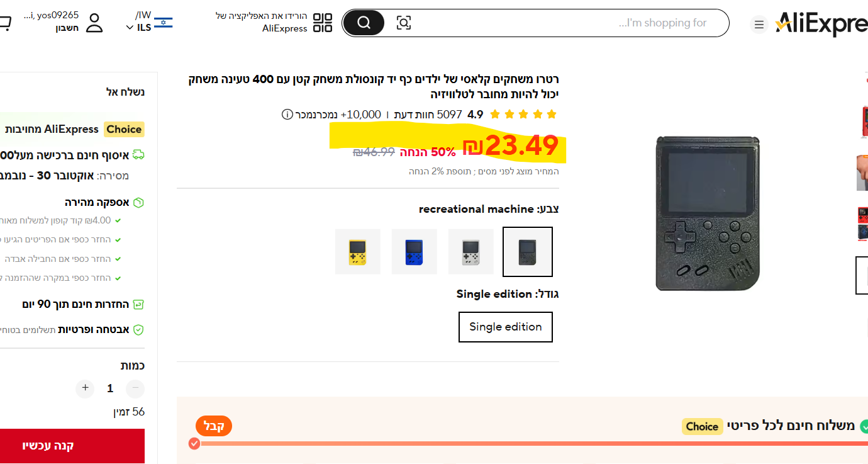Image resolution: width=868 pixels, height=464 pixels.
Task: Open the hamburger categories menu
Action: [x=759, y=25]
